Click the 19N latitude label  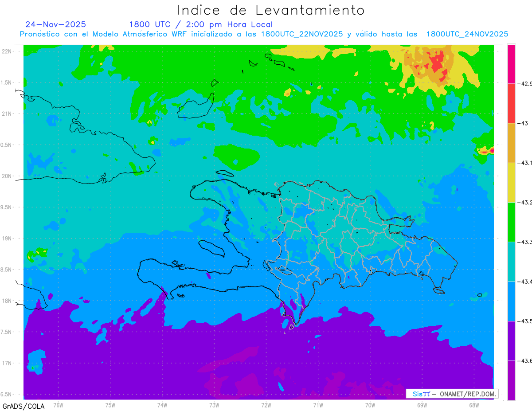click(7, 238)
